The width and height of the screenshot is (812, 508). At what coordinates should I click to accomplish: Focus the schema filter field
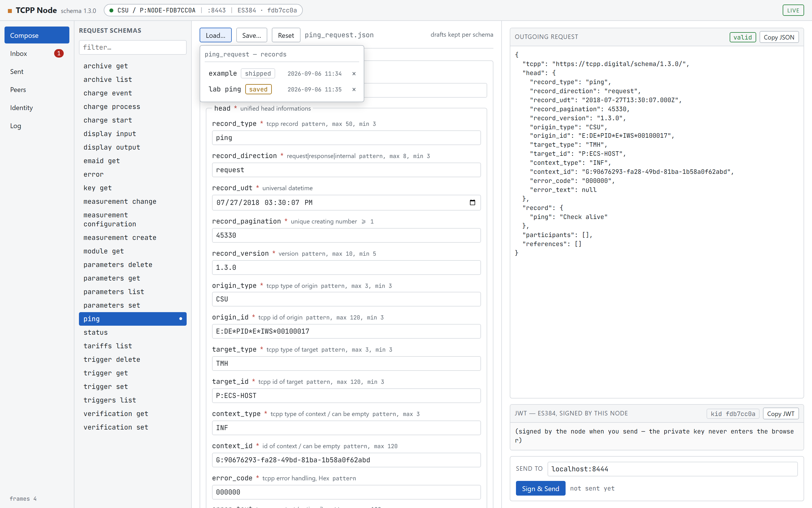133,47
